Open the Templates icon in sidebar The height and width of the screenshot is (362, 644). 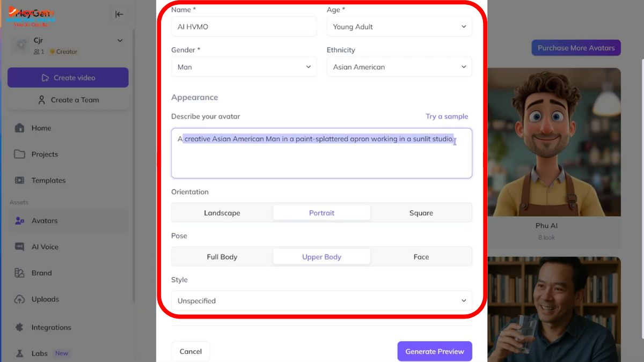[x=20, y=180]
